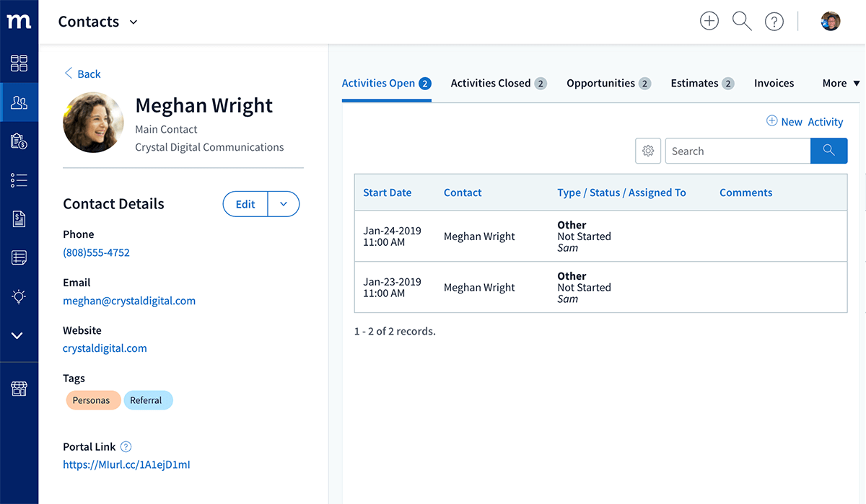Open the marketplace storefront icon

[x=19, y=389]
